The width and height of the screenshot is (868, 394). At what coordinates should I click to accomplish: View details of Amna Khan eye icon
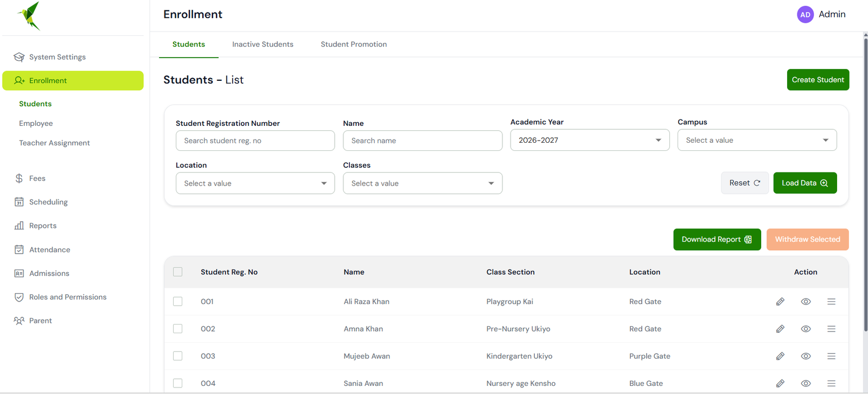pos(806,329)
